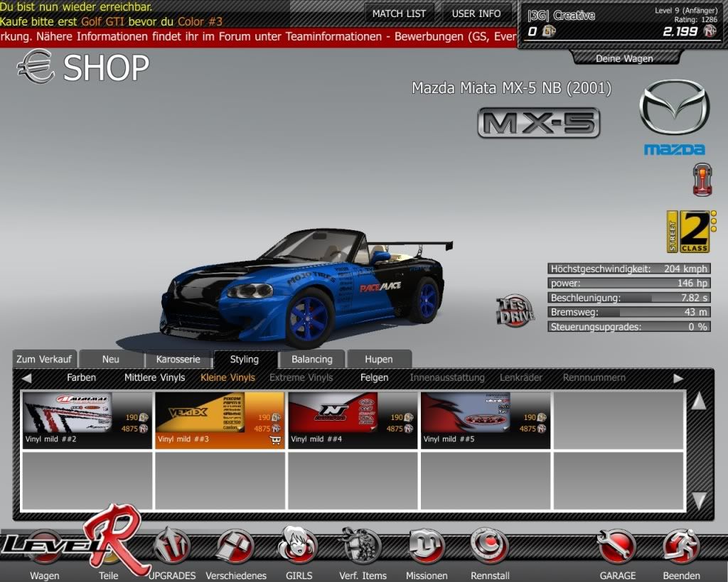
Task: Open the MATCH LIST button
Action: pyautogui.click(x=399, y=14)
